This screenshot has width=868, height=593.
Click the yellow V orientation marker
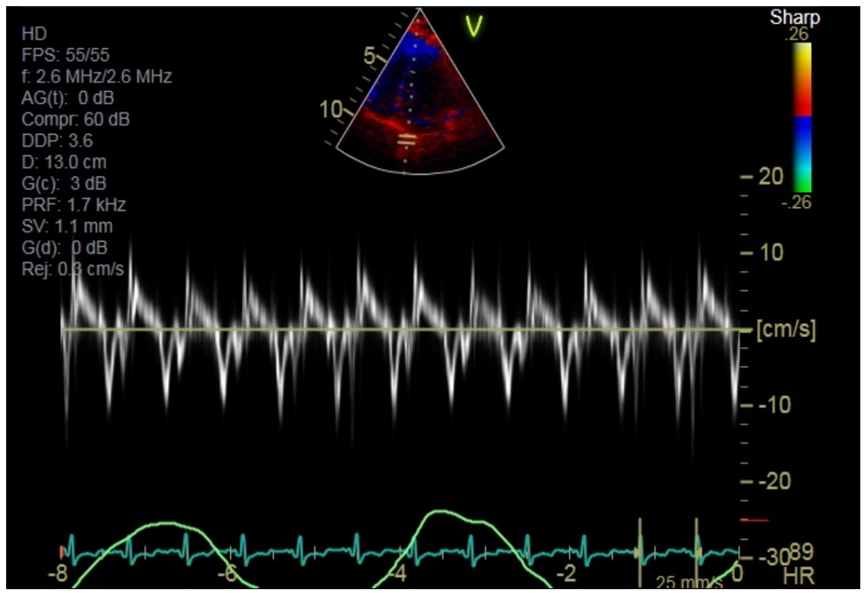click(475, 28)
